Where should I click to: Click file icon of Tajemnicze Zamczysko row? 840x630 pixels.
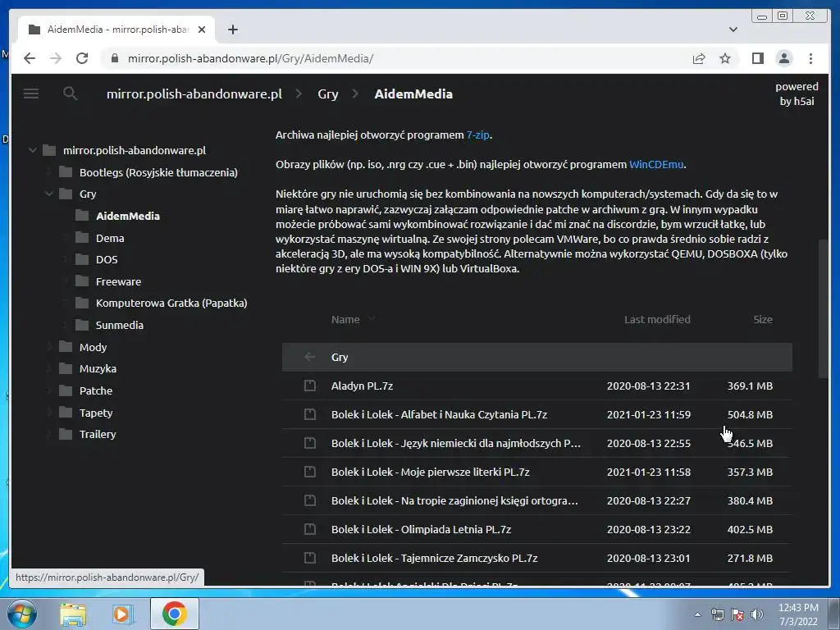(309, 558)
